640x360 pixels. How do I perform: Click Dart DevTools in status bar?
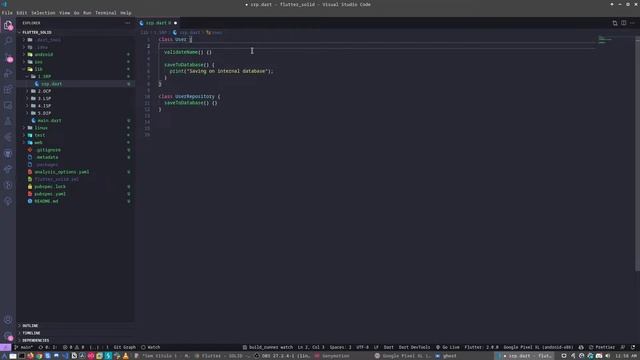414,347
